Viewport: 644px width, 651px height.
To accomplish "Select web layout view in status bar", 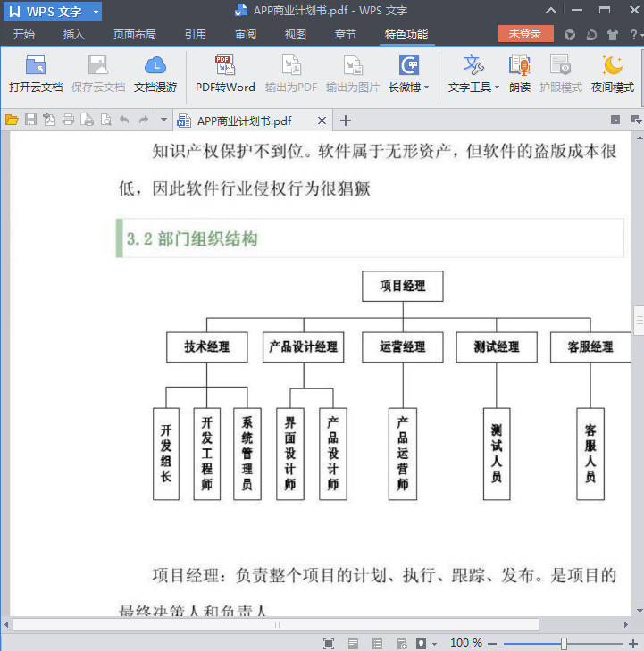I will pos(402,644).
